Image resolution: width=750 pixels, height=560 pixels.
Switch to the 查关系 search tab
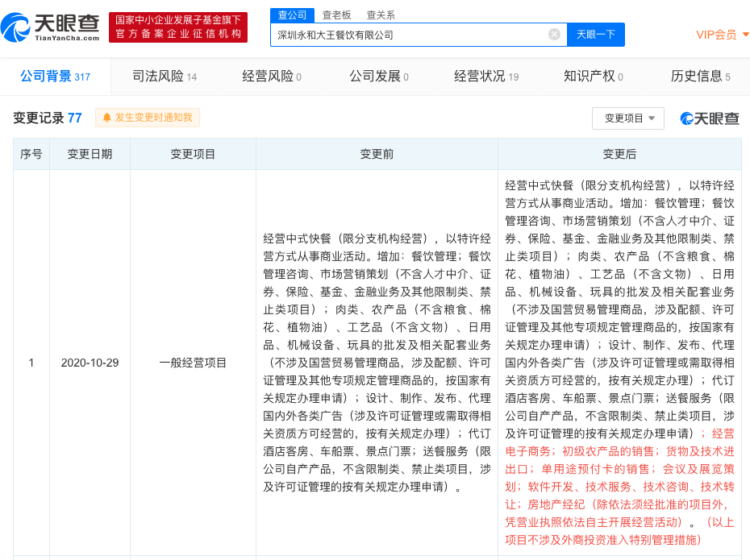tap(381, 15)
